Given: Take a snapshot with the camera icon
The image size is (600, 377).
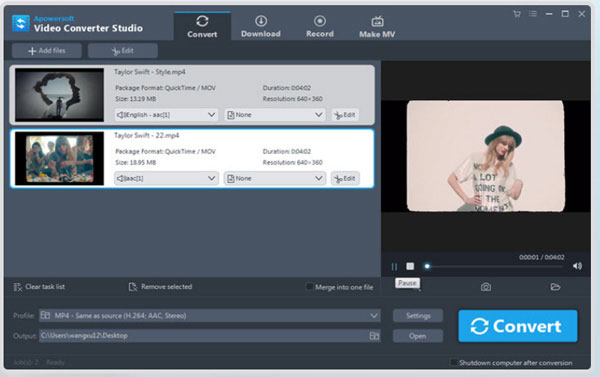Looking at the screenshot, I should click(x=486, y=287).
